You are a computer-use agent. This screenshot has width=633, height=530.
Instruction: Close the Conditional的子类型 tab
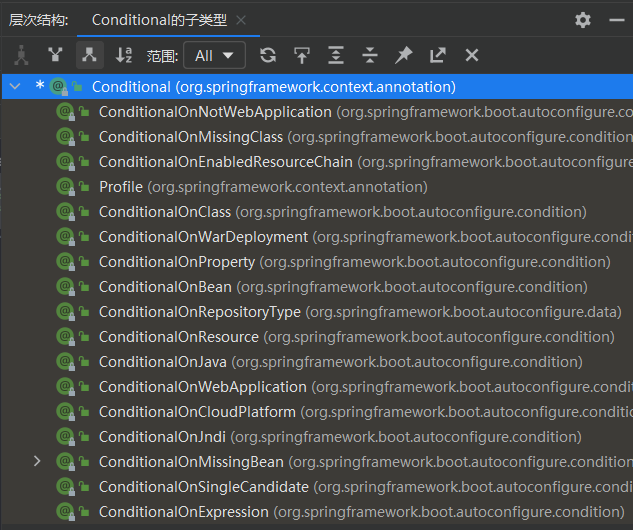coord(241,20)
